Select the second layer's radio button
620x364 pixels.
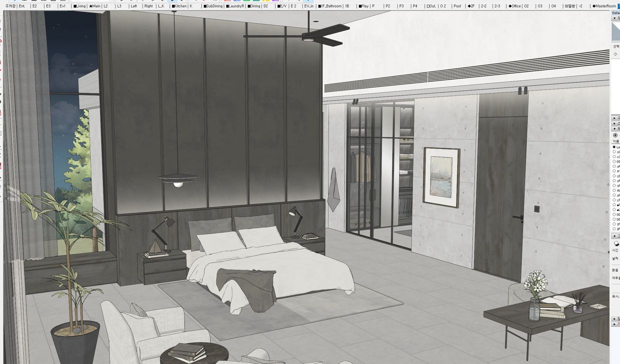click(614, 152)
